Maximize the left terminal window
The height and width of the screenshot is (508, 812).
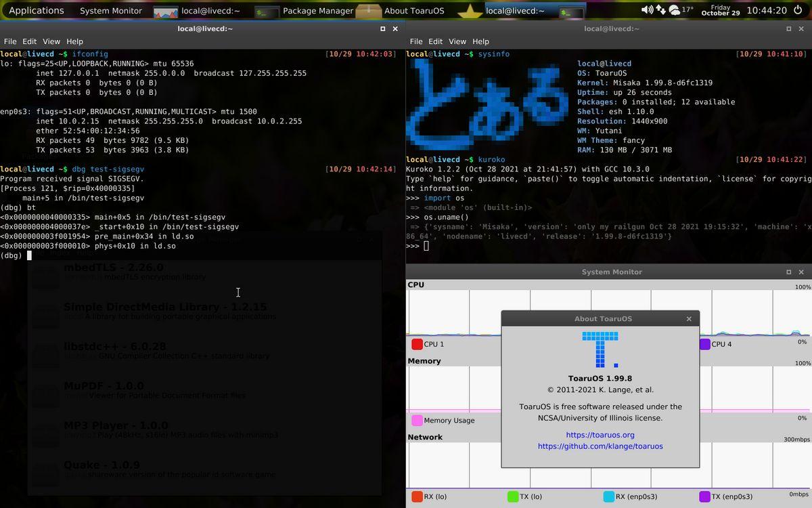pyautogui.click(x=383, y=28)
